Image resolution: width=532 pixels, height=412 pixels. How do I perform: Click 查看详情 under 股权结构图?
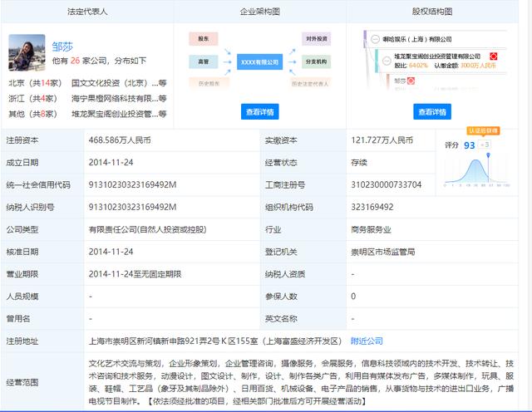pyautogui.click(x=433, y=111)
